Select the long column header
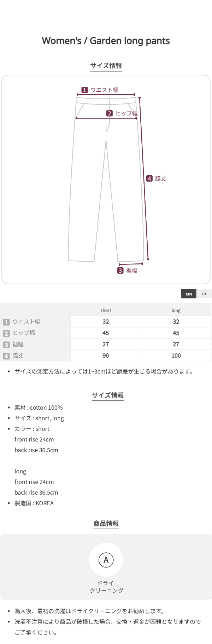This screenshot has height=644, width=212. 176,310
